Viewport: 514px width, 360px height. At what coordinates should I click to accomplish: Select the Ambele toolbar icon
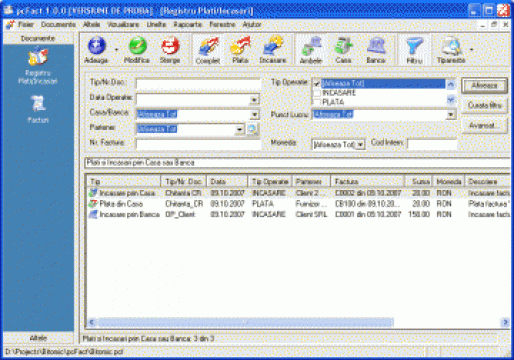pos(311,46)
